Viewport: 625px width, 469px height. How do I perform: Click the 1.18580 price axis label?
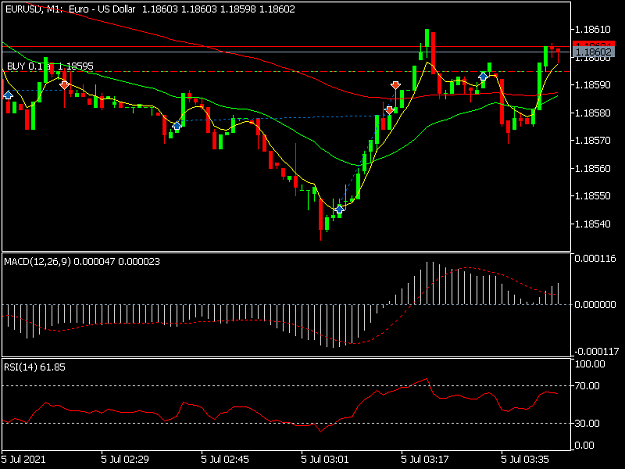point(593,113)
